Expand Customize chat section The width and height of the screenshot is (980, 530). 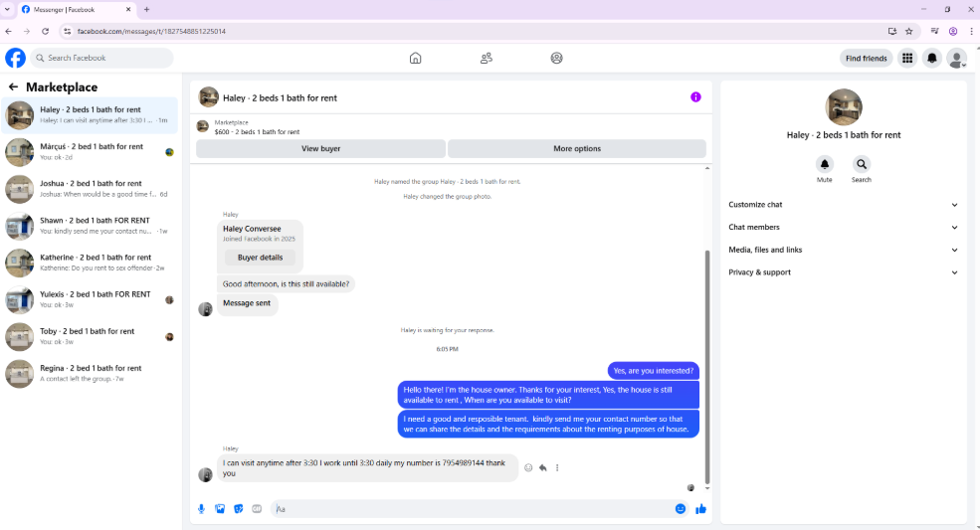click(843, 205)
